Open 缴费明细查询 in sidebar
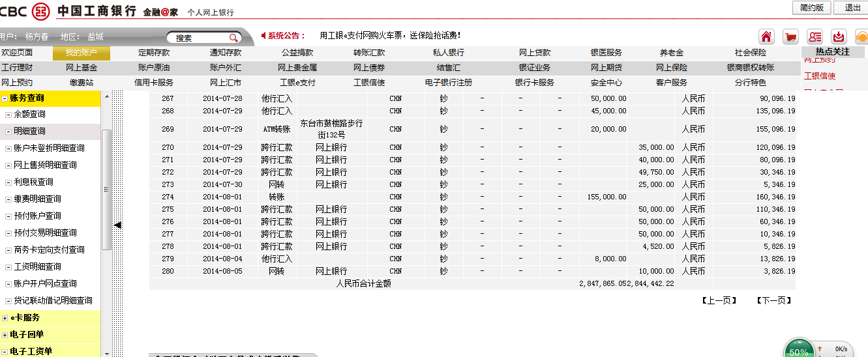868x357 pixels. 37,199
